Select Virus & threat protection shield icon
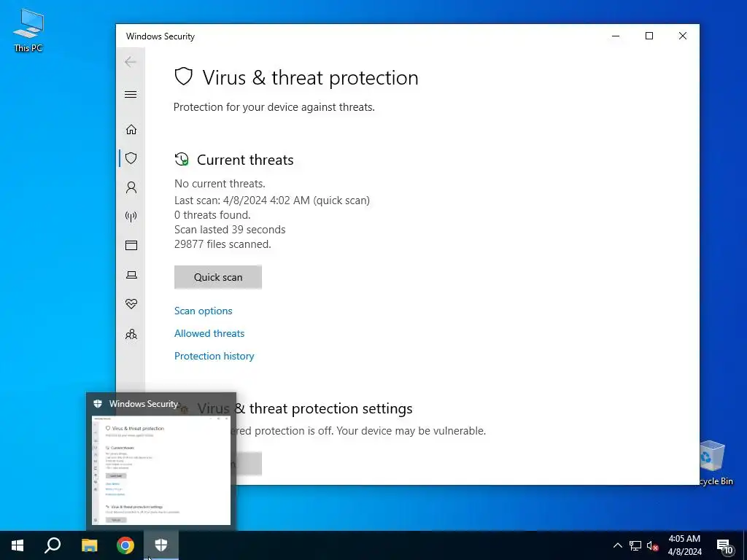This screenshot has height=560, width=747. tap(131, 158)
